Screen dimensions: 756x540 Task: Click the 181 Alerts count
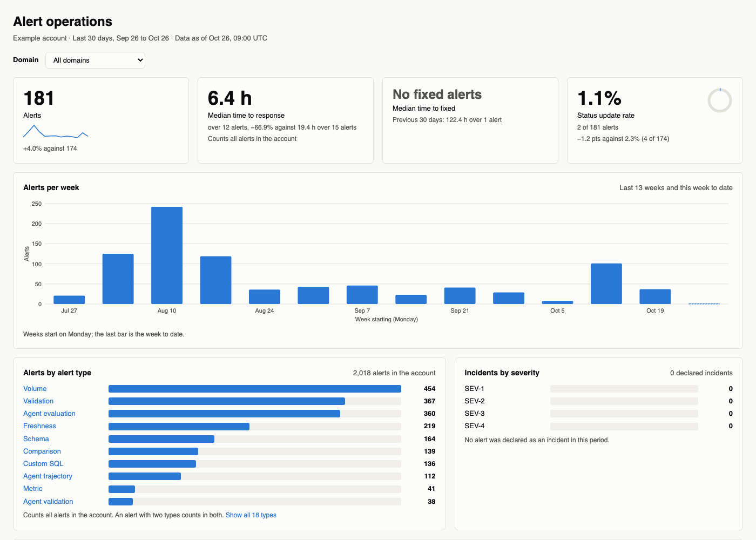(39, 98)
